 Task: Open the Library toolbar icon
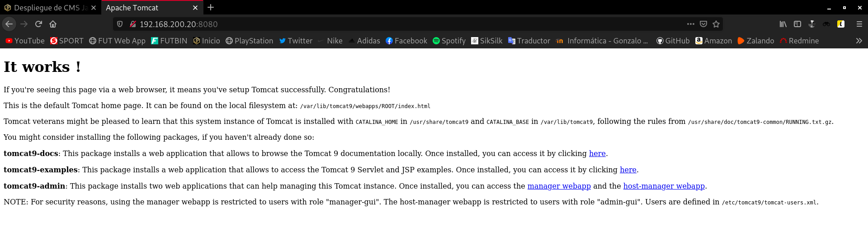[x=783, y=24]
